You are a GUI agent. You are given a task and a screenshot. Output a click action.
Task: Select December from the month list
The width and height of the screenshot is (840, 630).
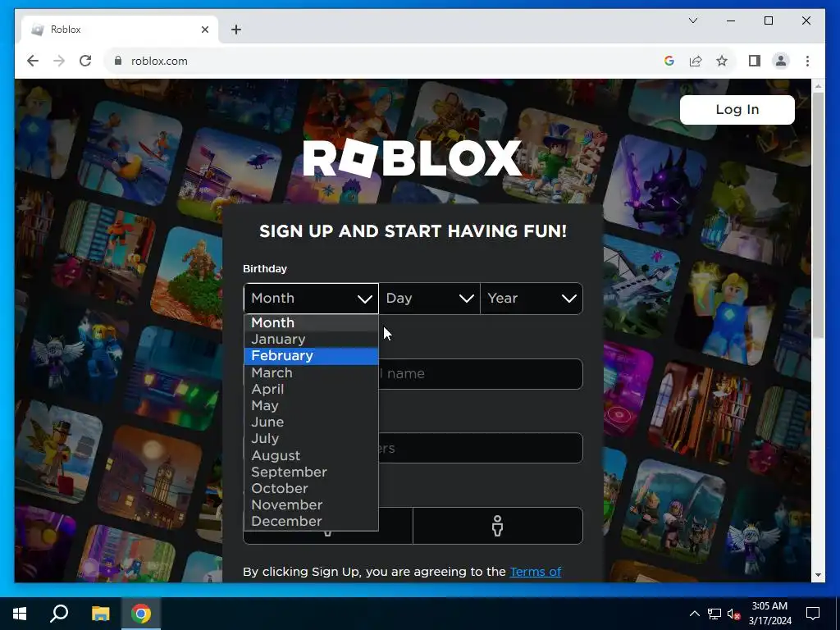[311, 521]
